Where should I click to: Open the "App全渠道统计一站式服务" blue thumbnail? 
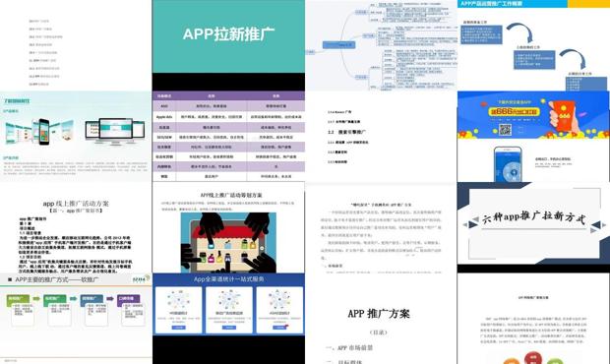click(x=228, y=305)
